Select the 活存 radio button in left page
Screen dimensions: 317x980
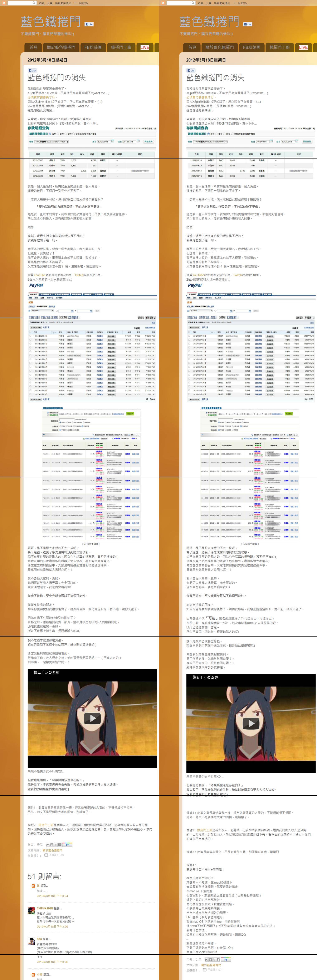(50, 134)
